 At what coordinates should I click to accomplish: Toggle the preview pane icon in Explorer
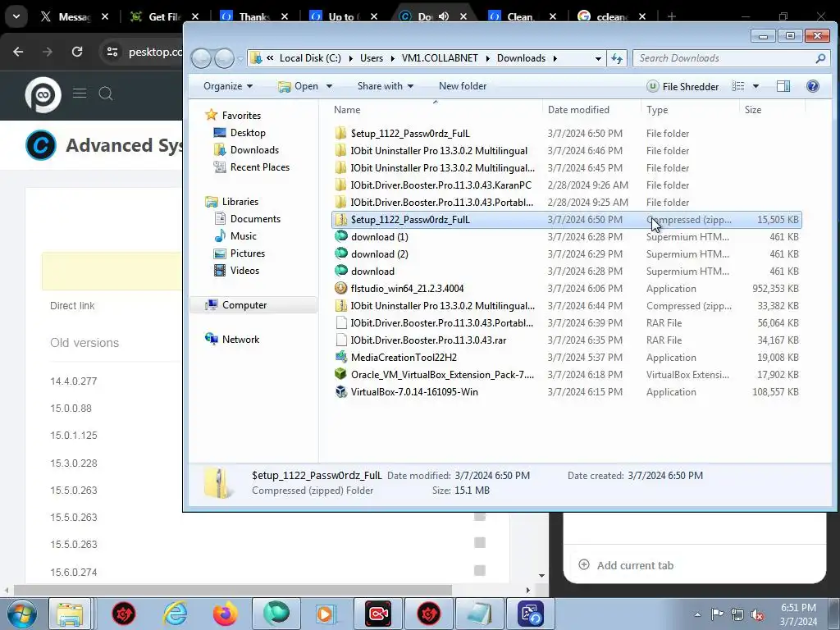click(x=783, y=86)
